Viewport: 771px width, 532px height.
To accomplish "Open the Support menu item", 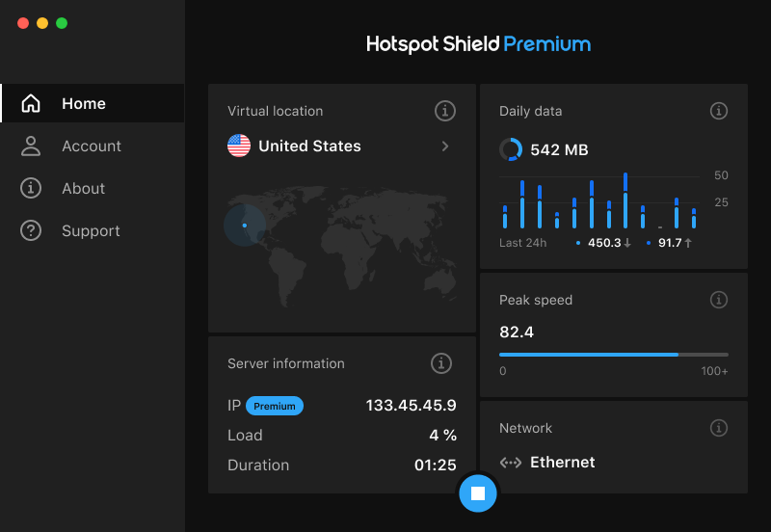I will tap(92, 230).
